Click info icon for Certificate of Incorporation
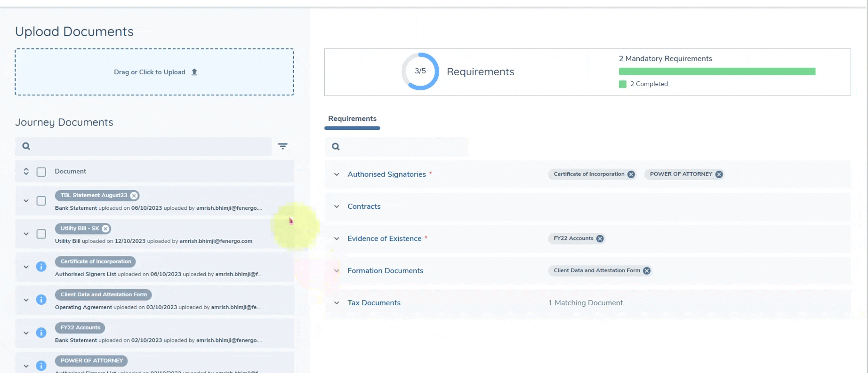This screenshot has width=868, height=373. click(41, 267)
